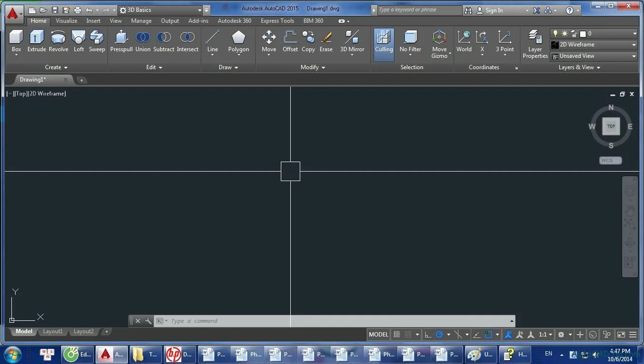Viewport: 644px width, 364px height.
Task: Start the Loft command
Action: pos(79,42)
